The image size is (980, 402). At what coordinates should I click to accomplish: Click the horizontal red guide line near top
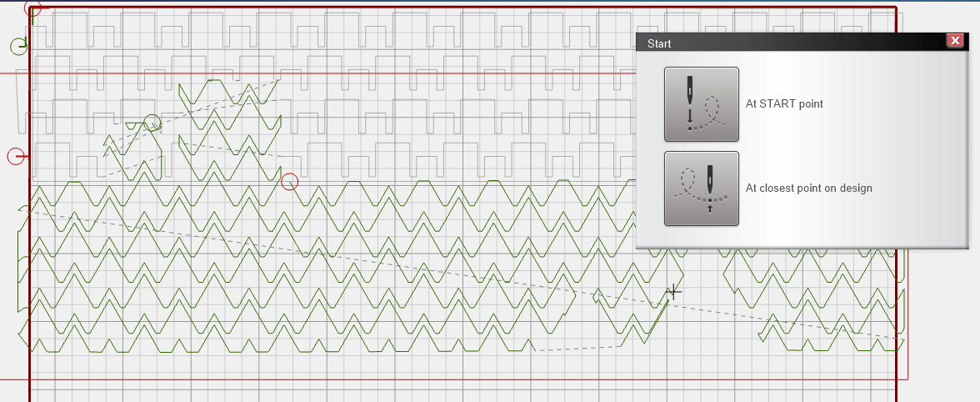333,73
